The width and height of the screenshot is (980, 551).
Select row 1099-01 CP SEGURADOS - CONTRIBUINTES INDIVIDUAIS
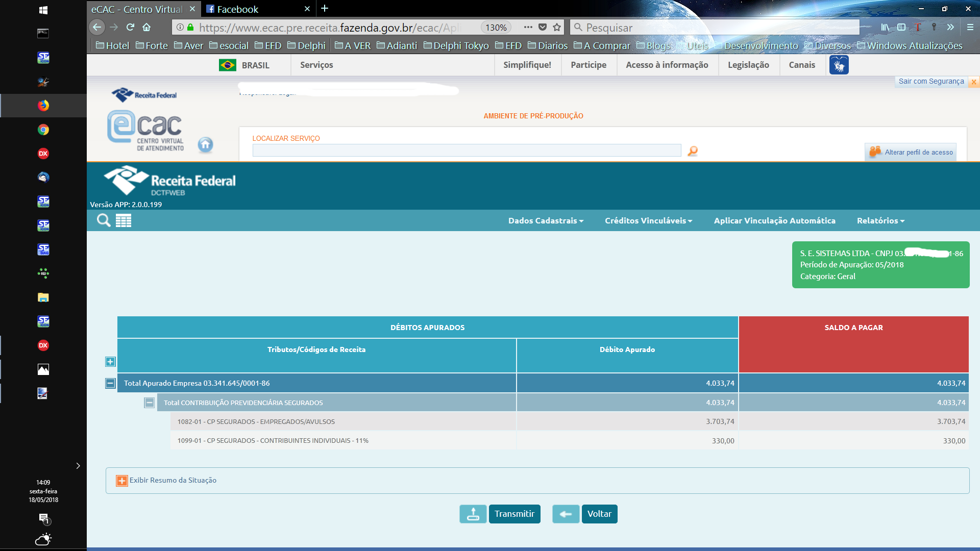coord(569,441)
